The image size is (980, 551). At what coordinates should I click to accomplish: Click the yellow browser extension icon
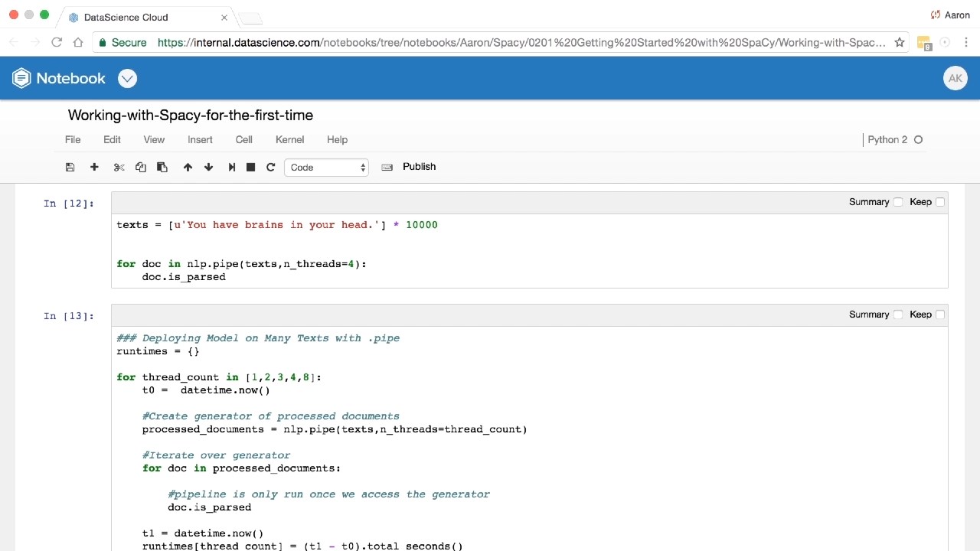pyautogui.click(x=923, y=43)
